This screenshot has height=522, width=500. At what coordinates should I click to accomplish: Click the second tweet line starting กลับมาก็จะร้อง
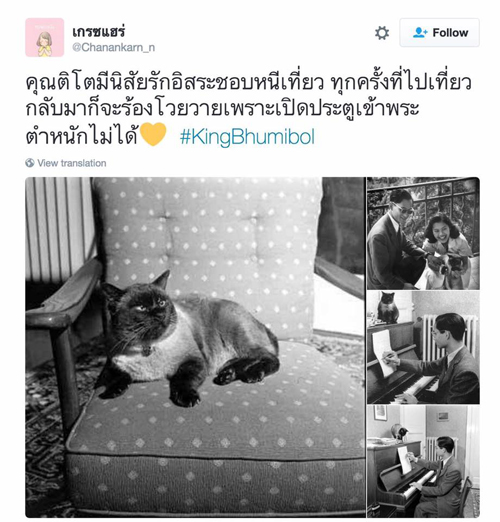(x=222, y=109)
